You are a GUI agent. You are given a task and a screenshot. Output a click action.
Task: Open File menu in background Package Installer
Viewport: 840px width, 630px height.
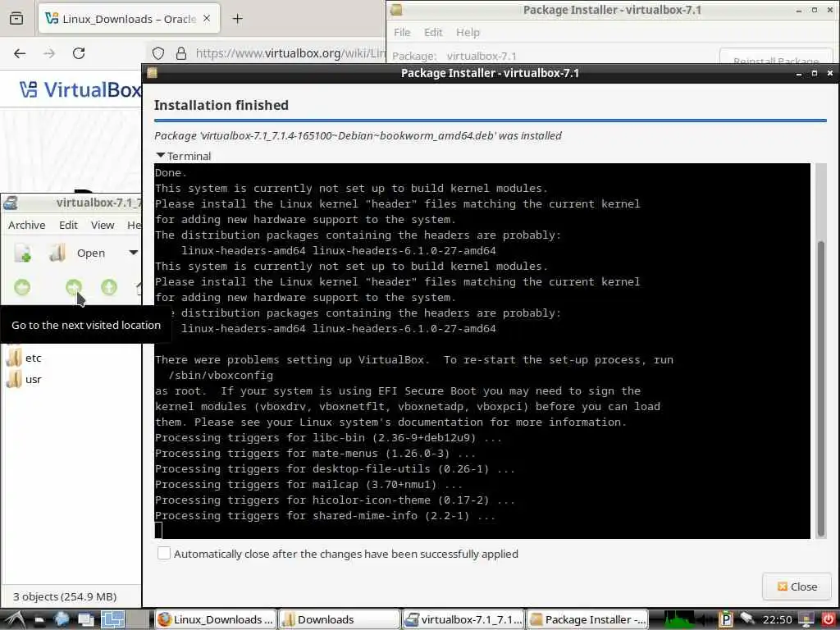(x=402, y=32)
